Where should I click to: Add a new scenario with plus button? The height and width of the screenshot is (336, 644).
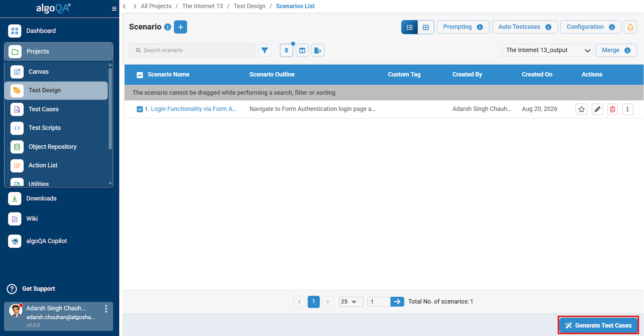180,27
